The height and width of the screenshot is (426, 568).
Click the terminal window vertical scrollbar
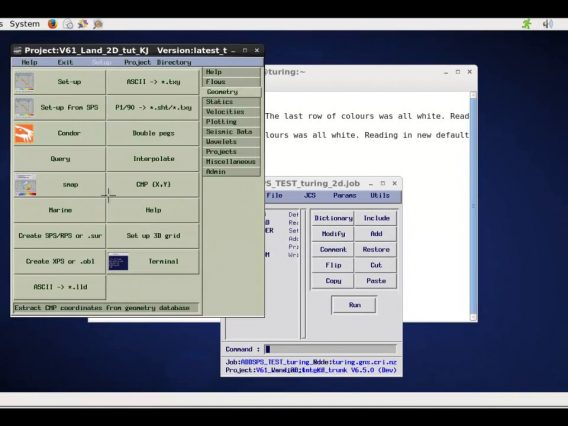click(x=473, y=206)
